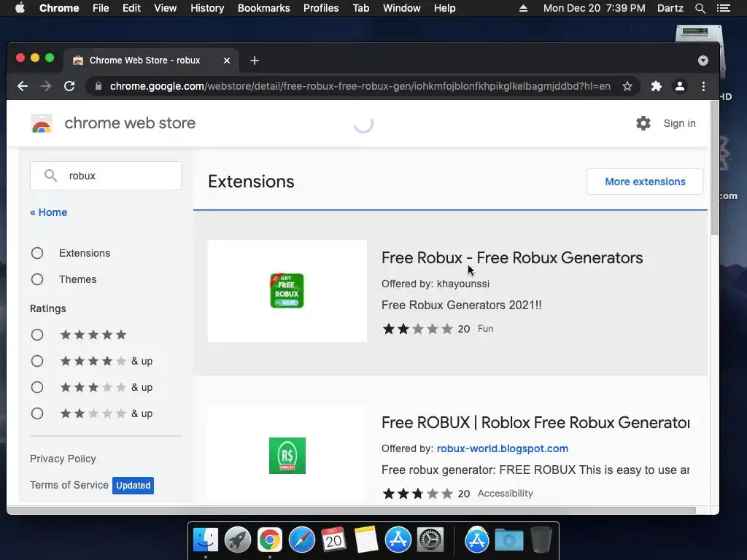Open the Window menu
This screenshot has width=747, height=560.
coord(402,8)
